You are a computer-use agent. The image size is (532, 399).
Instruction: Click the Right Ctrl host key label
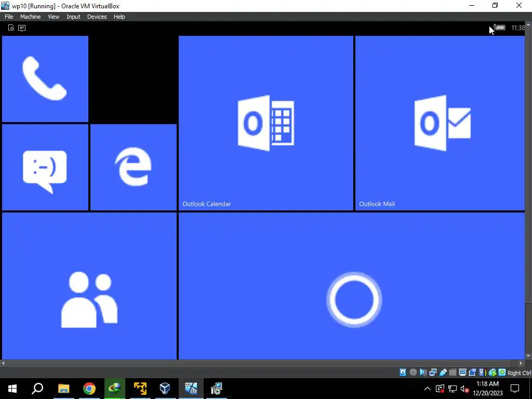(519, 373)
